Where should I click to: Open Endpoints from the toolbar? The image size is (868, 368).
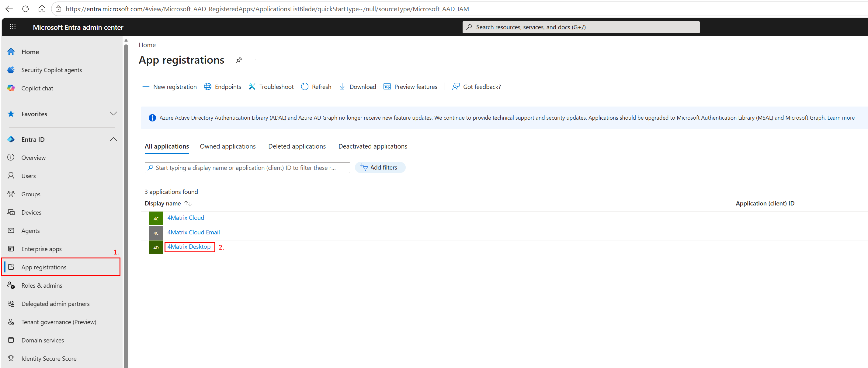pyautogui.click(x=223, y=87)
